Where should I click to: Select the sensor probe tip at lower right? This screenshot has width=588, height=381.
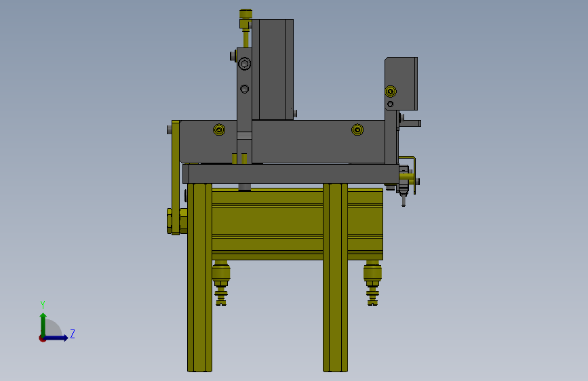404,200
